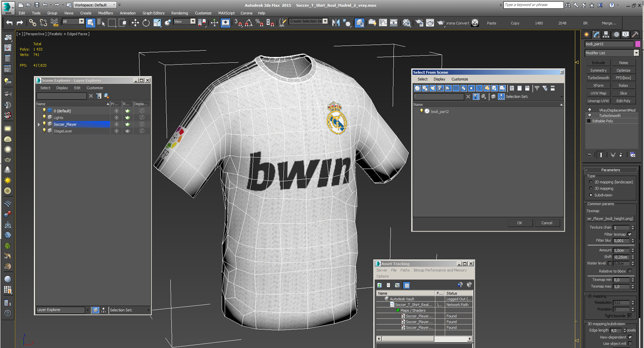Open Render Setup teapot icon
This screenshot has height=348, width=644.
tap(419, 23)
